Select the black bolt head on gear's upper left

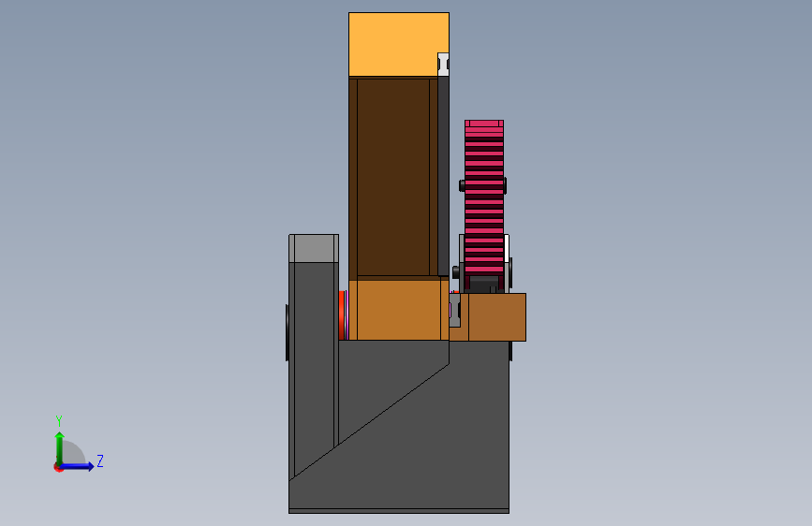462,184
